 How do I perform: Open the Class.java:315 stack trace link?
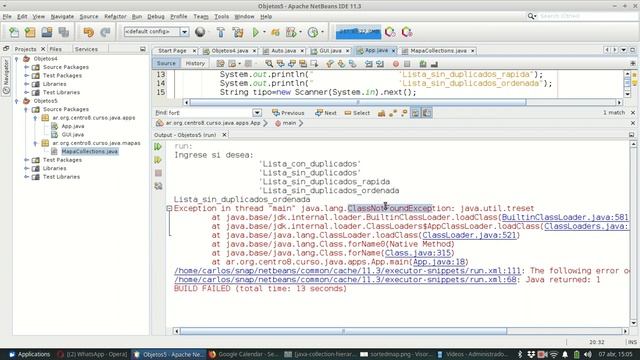418,253
